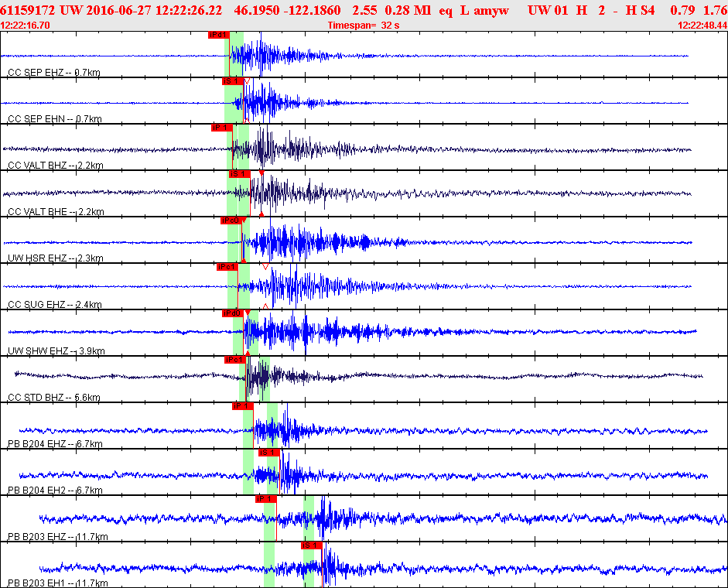Click the P pick flag on UW HSR EHZ
Screen dimensions: 728x588
point(231,220)
